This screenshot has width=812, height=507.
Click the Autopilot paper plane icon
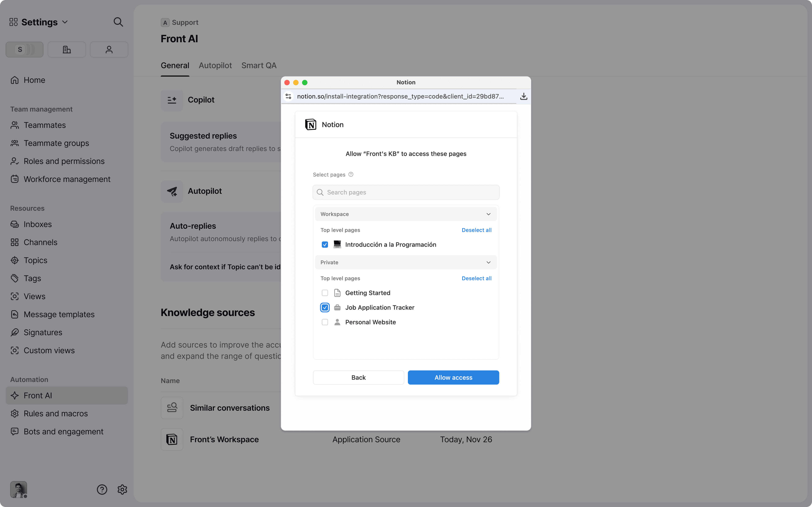172,191
